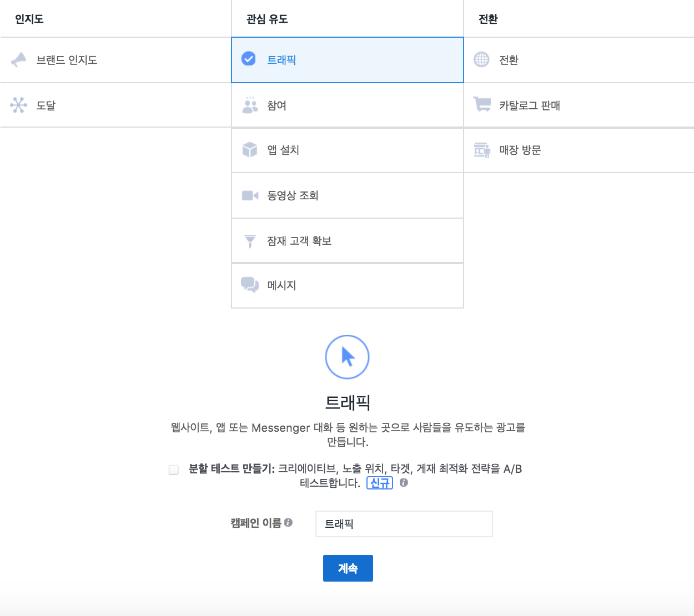Select the app installs cube icon

click(249, 150)
